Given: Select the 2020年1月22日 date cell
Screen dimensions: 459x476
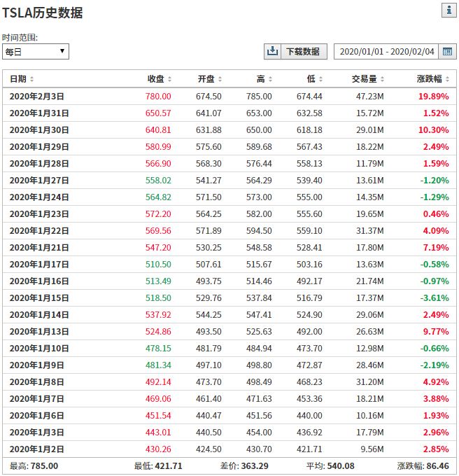Looking at the screenshot, I should 39,231.
